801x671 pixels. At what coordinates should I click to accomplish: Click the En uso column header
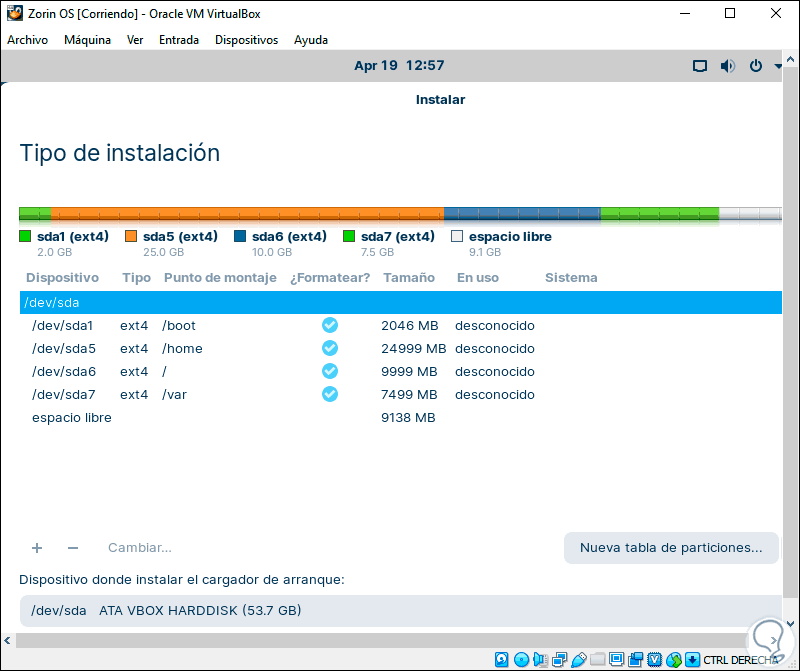pyautogui.click(x=478, y=277)
